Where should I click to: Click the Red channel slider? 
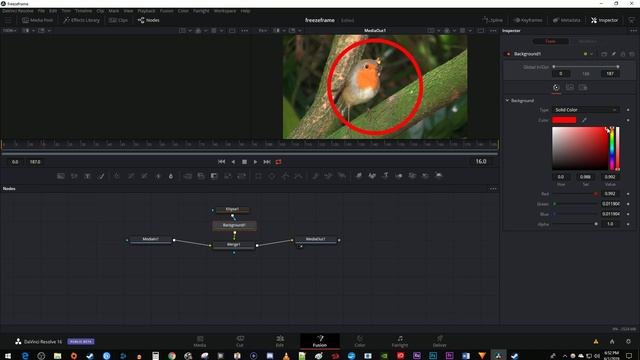click(x=576, y=194)
